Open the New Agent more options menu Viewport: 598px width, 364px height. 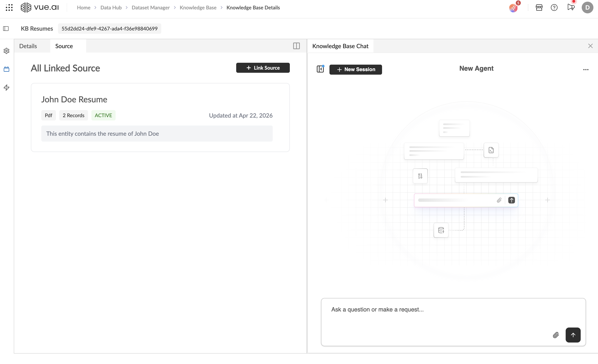click(x=586, y=70)
